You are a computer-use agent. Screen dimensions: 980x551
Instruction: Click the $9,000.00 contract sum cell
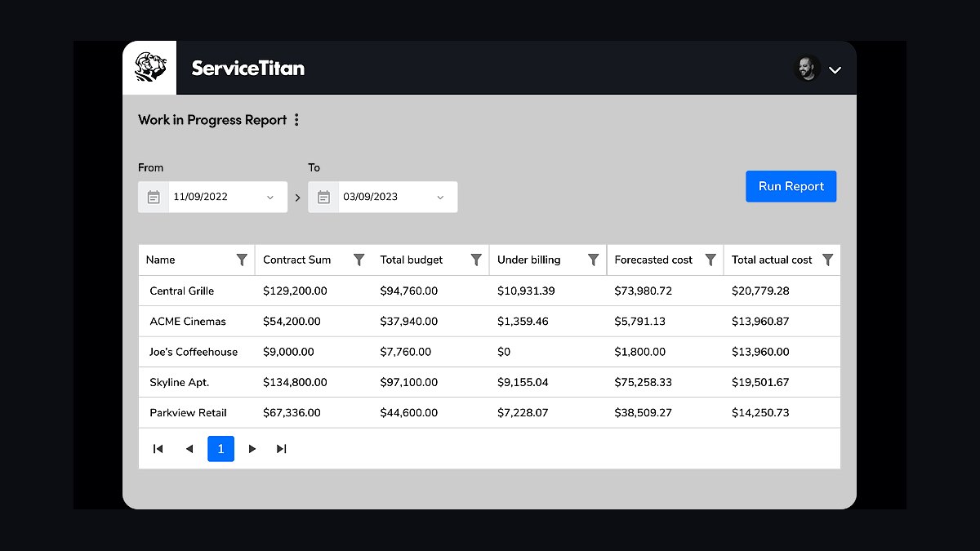pos(288,352)
